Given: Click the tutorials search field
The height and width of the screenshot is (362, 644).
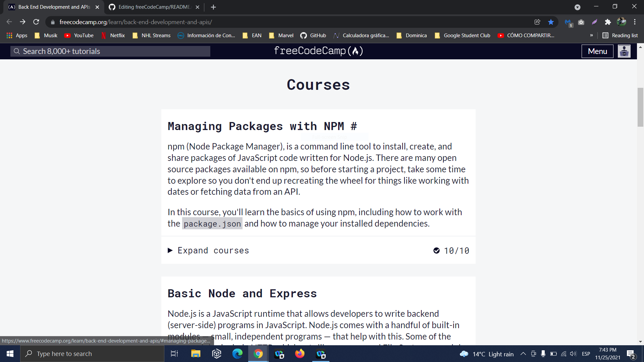Looking at the screenshot, I should pos(110,51).
